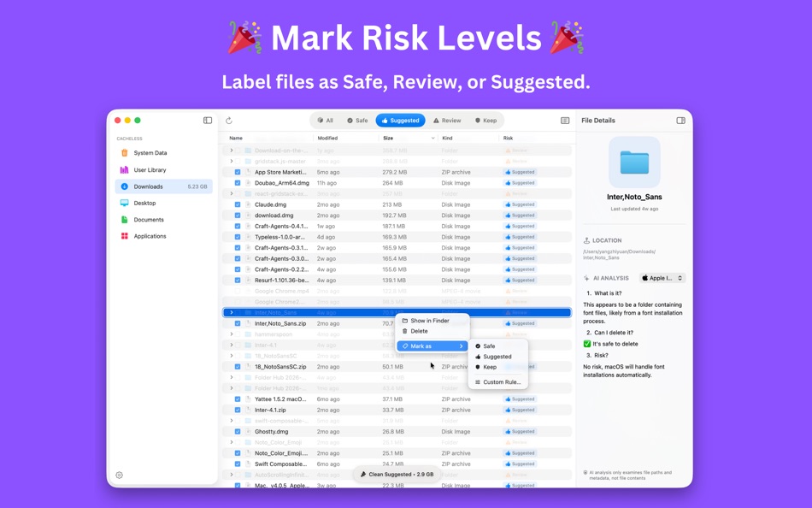Click the refresh arrow icon
812x508 pixels.
coord(229,121)
